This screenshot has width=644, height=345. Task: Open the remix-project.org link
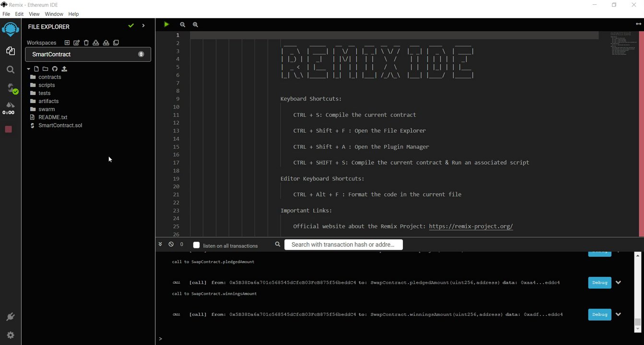tap(471, 226)
